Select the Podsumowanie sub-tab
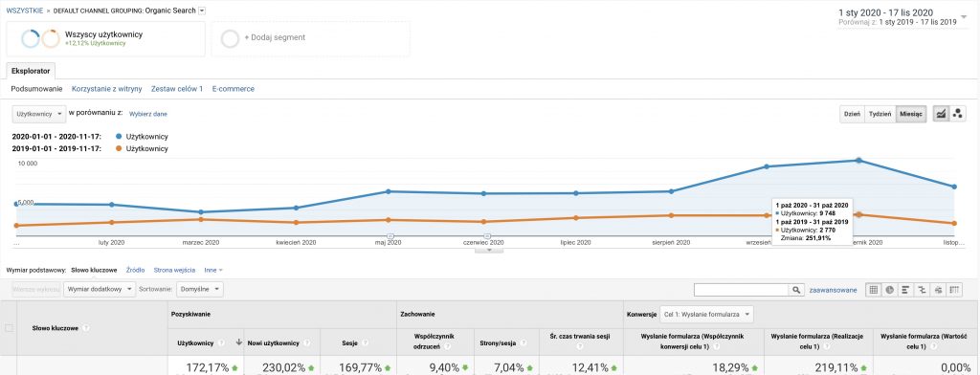 coord(37,89)
